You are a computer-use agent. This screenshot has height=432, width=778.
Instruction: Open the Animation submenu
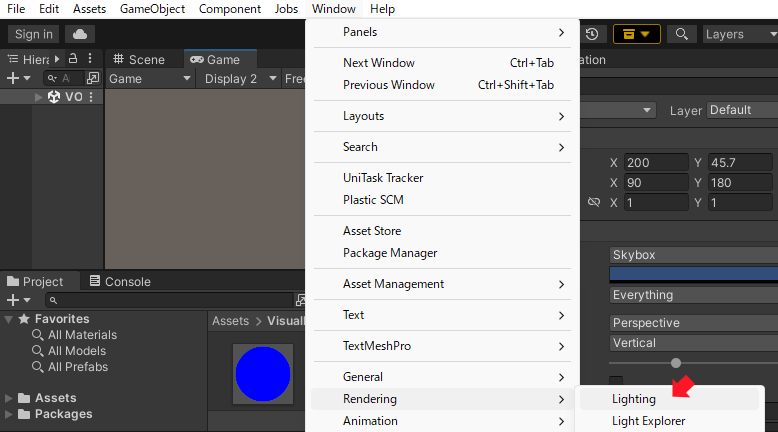pyautogui.click(x=442, y=421)
